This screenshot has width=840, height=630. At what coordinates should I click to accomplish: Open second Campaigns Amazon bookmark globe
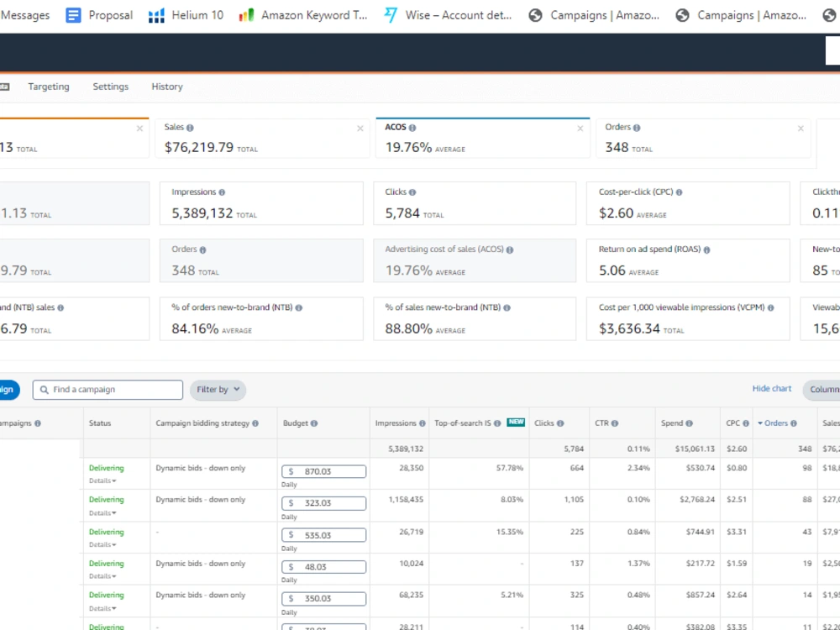pyautogui.click(x=682, y=15)
